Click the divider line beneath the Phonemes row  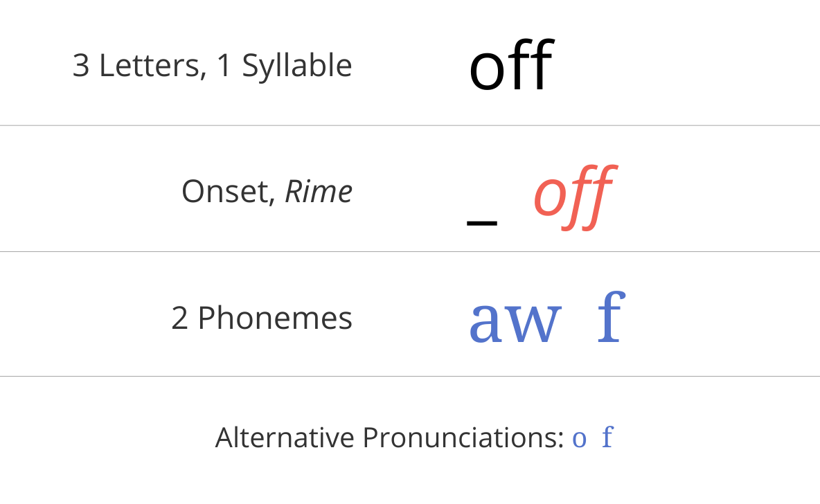point(410,377)
